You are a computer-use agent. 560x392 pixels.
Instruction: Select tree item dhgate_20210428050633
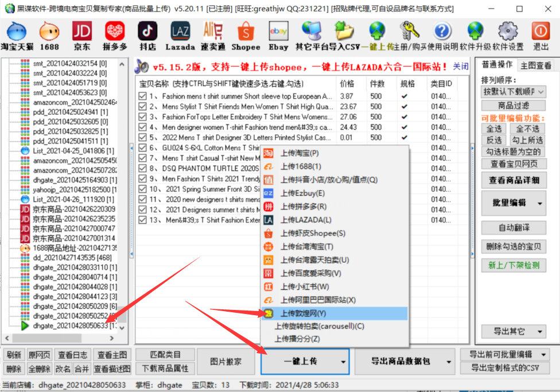click(74, 326)
